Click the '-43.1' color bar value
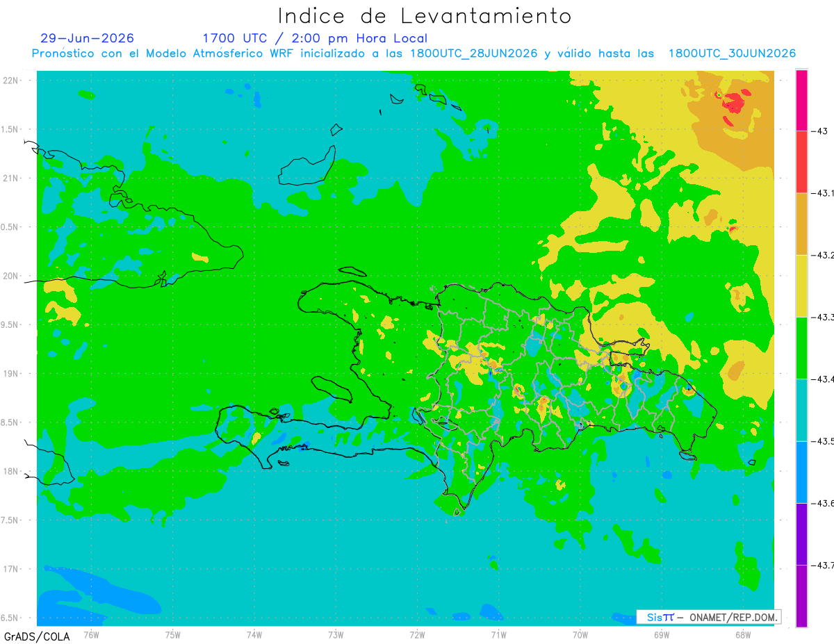The height and width of the screenshot is (644, 834). (x=823, y=193)
